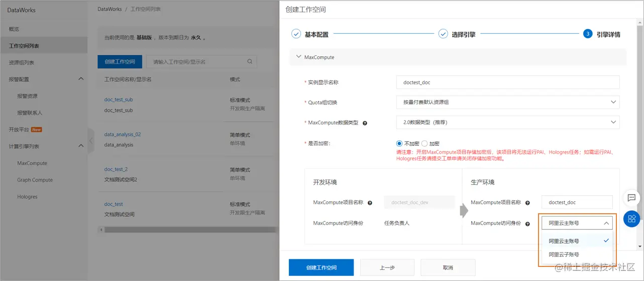Screen dimensions: 644x281
Task: Click the blue apps grid floating icon
Action: (x=631, y=219)
